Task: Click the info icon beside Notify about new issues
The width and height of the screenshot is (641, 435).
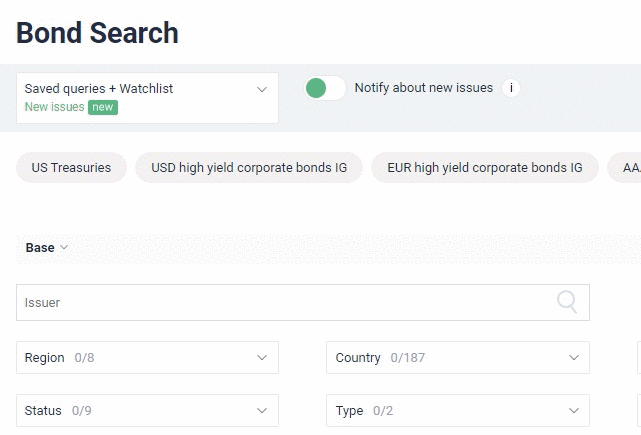Action: (x=511, y=88)
